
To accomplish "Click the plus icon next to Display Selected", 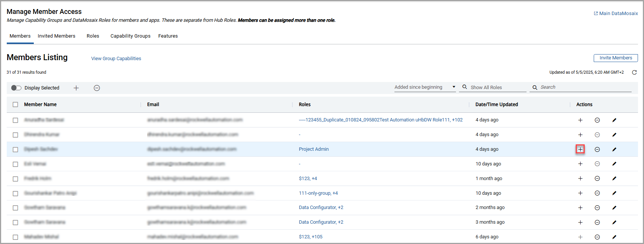I will (76, 88).
